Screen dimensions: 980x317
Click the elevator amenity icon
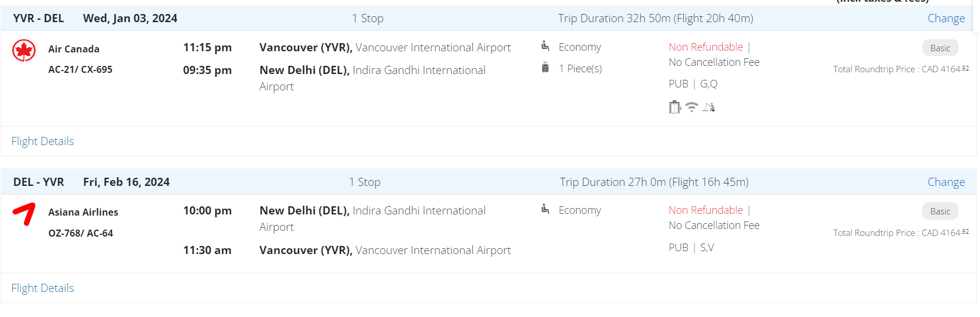tap(675, 107)
